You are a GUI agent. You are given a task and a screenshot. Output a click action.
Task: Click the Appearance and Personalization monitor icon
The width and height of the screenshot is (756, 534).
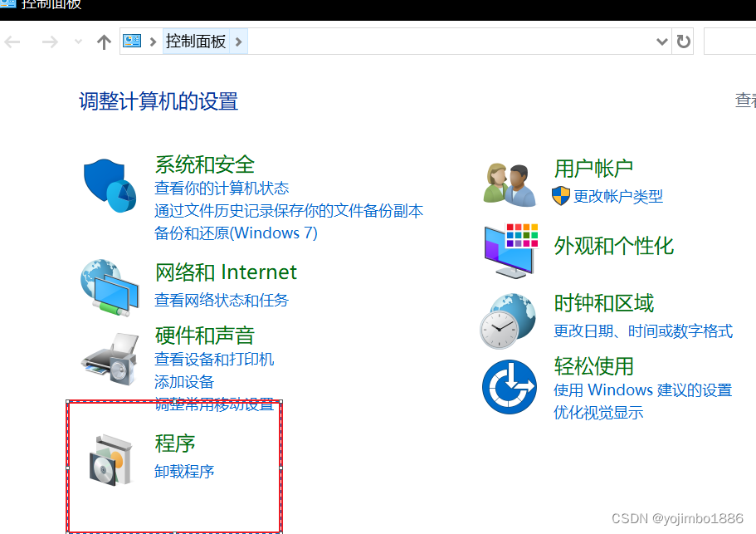click(x=511, y=250)
